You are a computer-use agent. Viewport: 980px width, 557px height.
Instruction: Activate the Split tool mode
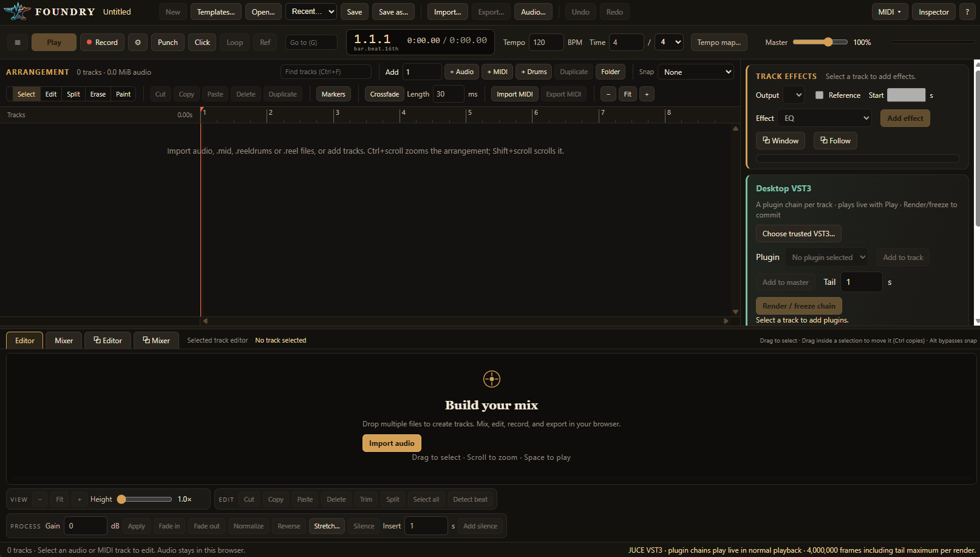[x=73, y=94]
